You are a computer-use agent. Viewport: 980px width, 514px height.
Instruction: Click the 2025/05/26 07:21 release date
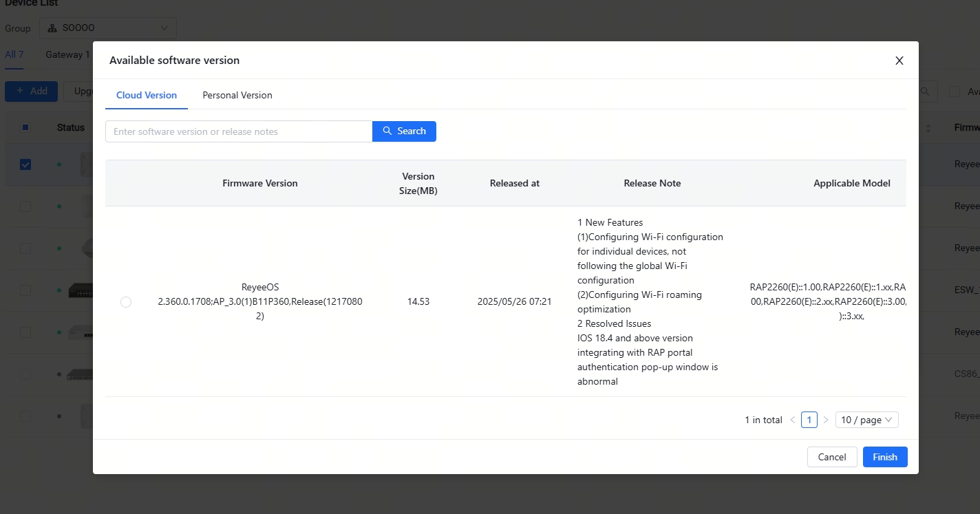pyautogui.click(x=515, y=302)
